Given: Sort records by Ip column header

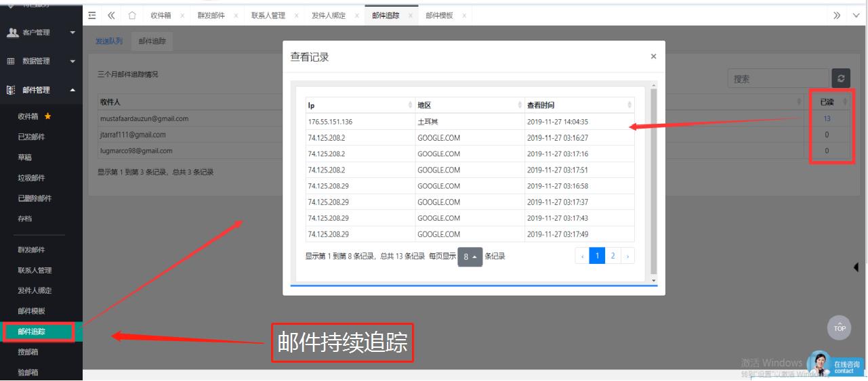Looking at the screenshot, I should (360, 105).
